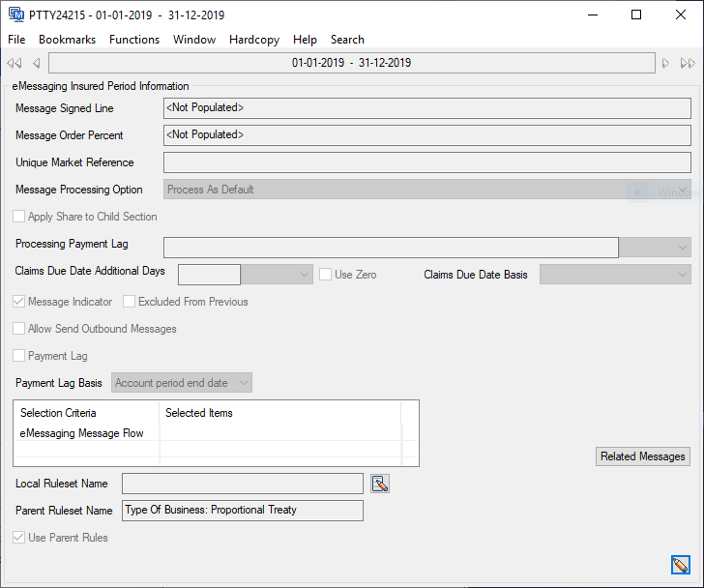Tick the Allow Send Outbound Messages checkbox
Viewport: 704px width, 588px height.
coord(19,329)
